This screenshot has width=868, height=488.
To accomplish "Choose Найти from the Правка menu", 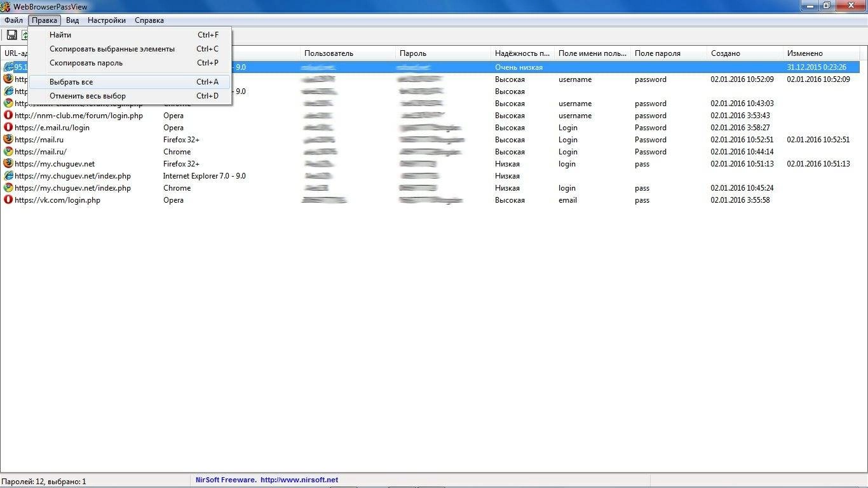I will (x=130, y=35).
